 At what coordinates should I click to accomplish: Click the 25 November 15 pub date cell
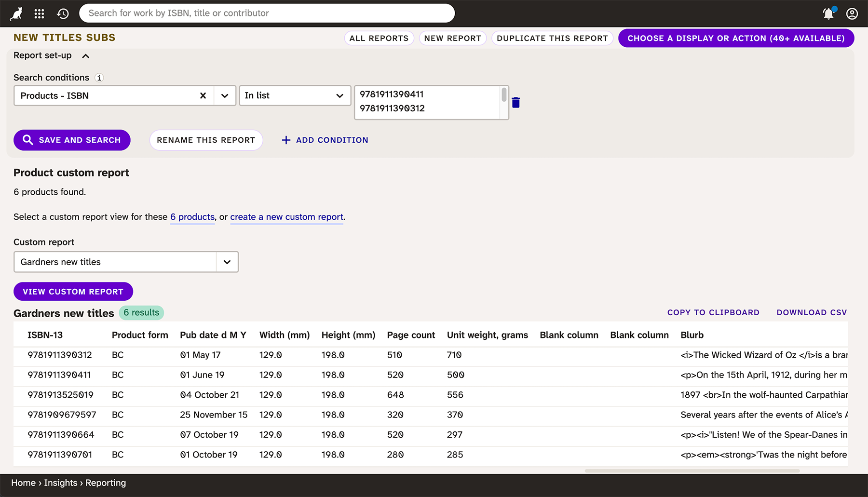[x=214, y=415]
